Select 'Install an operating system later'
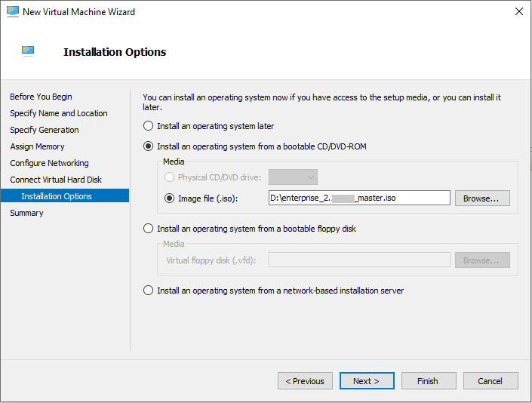The image size is (532, 403). click(x=149, y=126)
